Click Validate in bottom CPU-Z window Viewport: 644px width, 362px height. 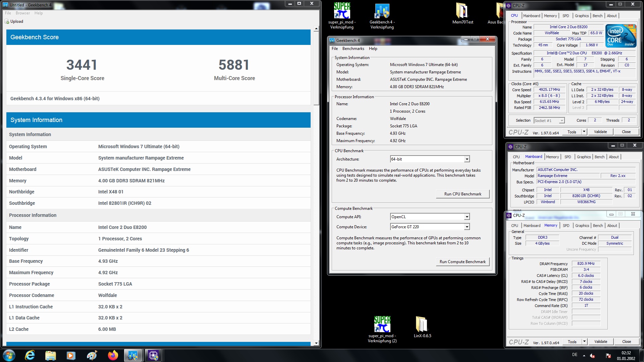tap(601, 342)
